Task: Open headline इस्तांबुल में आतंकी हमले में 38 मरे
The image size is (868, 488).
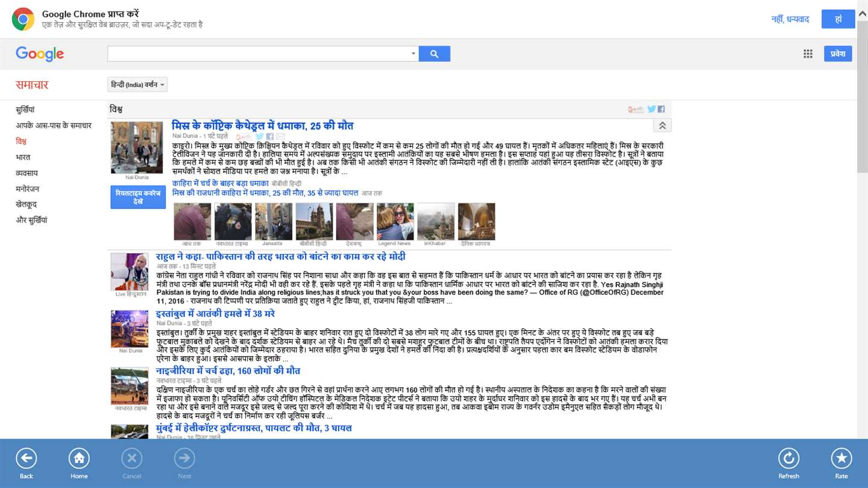Action: pyautogui.click(x=215, y=314)
